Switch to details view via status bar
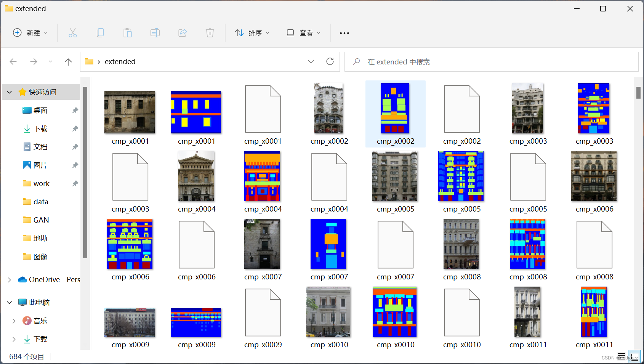This screenshot has width=644, height=364. coord(622,356)
